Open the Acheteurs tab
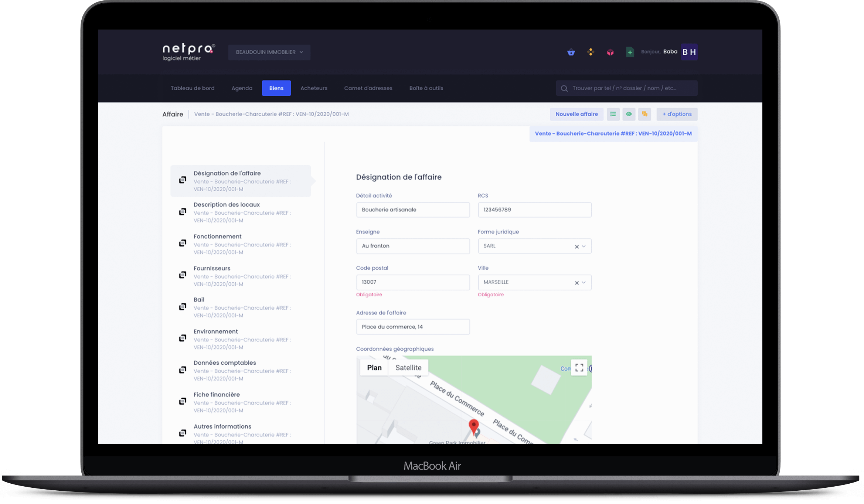 click(x=314, y=88)
